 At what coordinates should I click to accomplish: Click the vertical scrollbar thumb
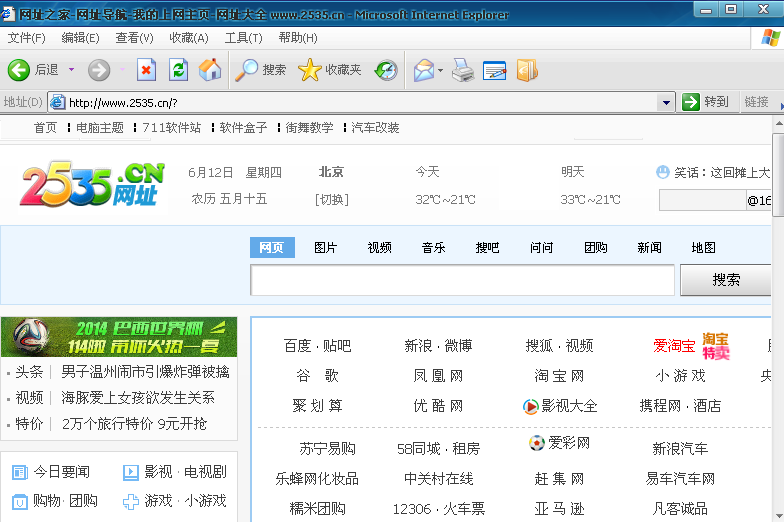(778, 175)
